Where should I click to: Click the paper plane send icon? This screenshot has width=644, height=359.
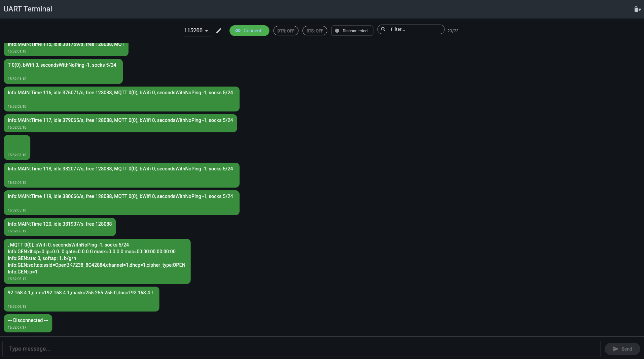(x=616, y=349)
